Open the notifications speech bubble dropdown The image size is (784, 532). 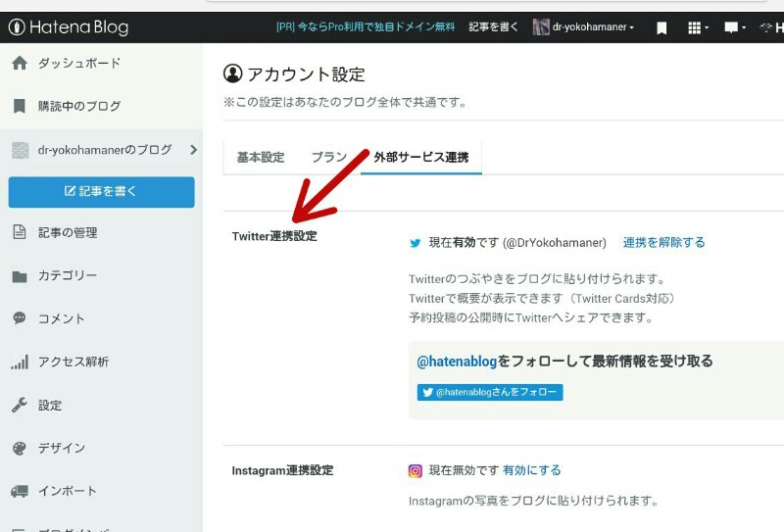click(735, 27)
